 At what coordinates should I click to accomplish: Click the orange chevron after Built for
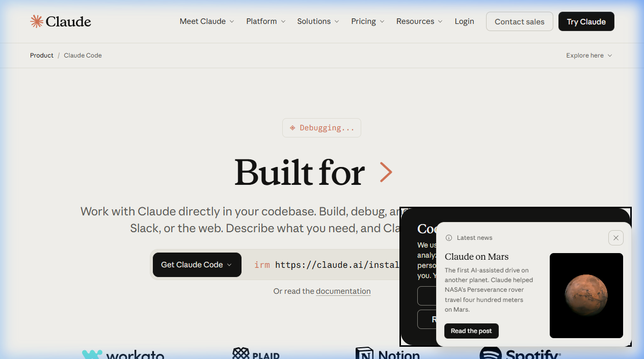386,173
